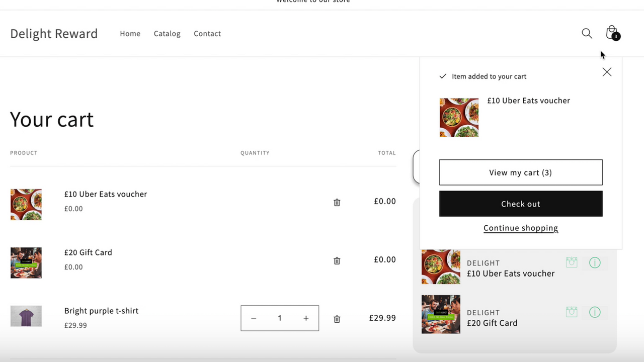
Task: Open info circle beside £20 Gift Card reward
Action: pyautogui.click(x=595, y=312)
